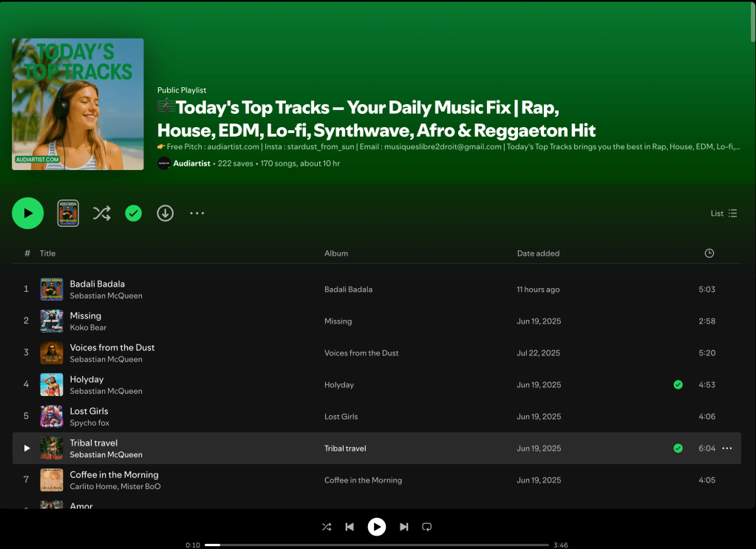Viewport: 756px width, 549px height.
Task: Click the Voices from the Dust cover art
Action: pos(52,353)
